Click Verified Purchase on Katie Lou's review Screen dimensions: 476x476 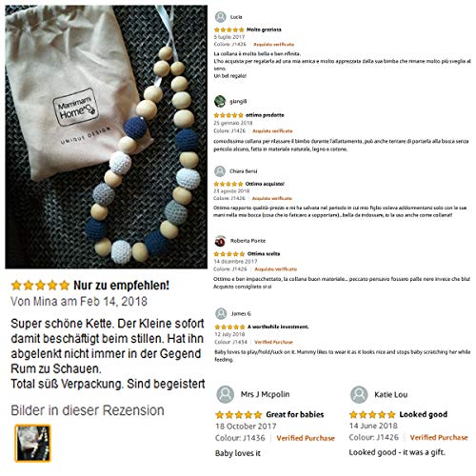(439, 438)
